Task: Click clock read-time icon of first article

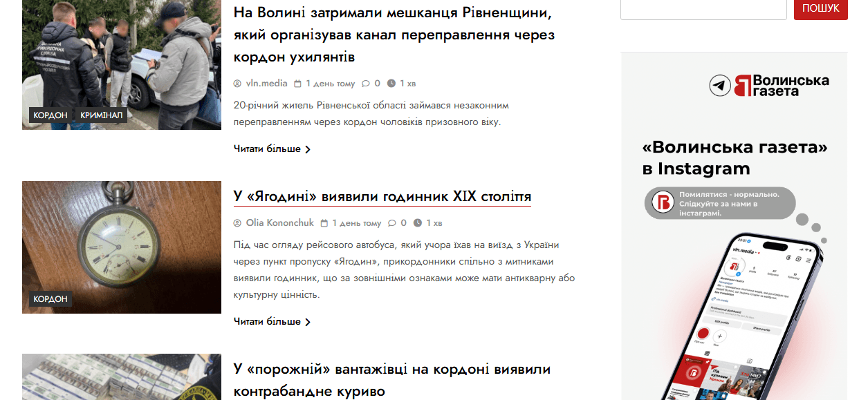Action: pos(391,84)
